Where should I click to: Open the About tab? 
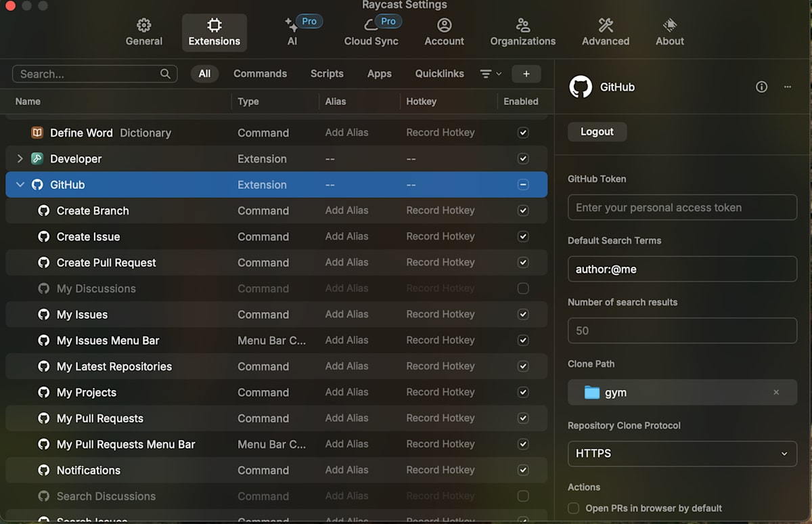669,32
